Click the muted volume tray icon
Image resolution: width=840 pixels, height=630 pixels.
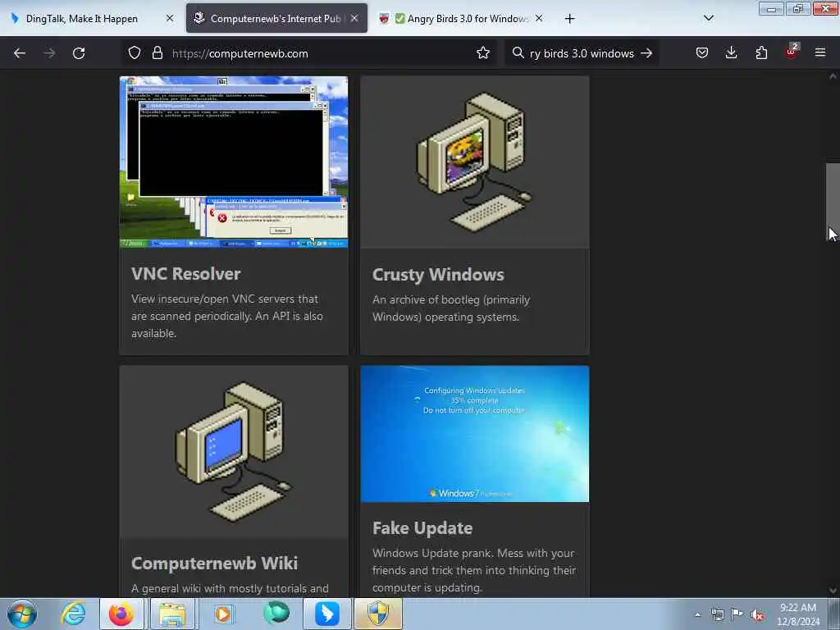(x=757, y=615)
